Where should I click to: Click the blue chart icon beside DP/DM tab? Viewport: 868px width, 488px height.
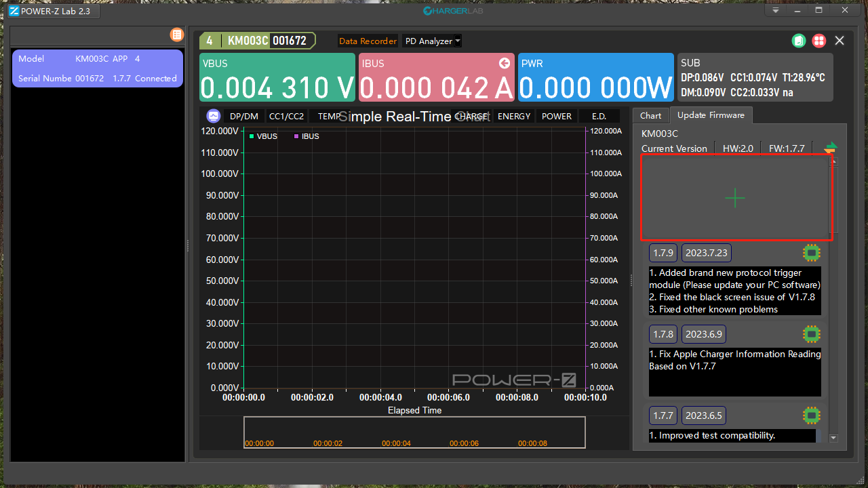[x=213, y=116]
